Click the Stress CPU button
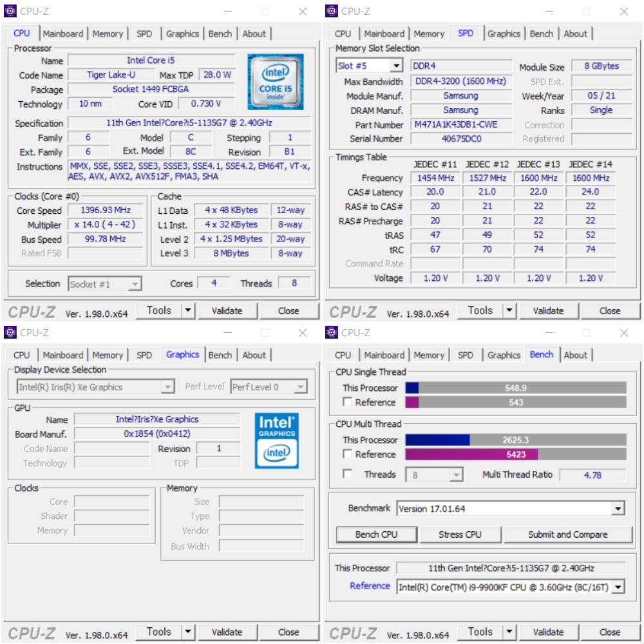644x644 pixels. coord(460,535)
